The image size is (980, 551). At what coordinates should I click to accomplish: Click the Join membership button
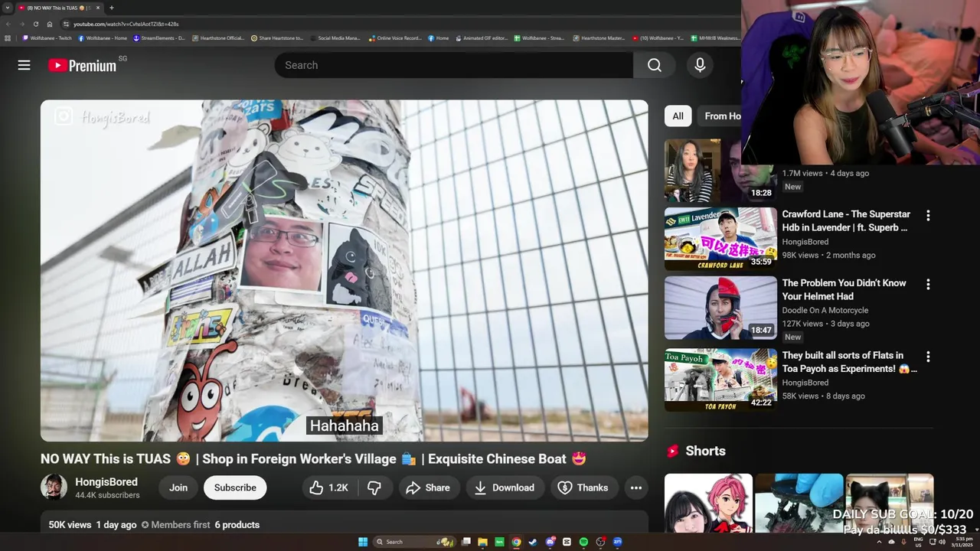[178, 487]
